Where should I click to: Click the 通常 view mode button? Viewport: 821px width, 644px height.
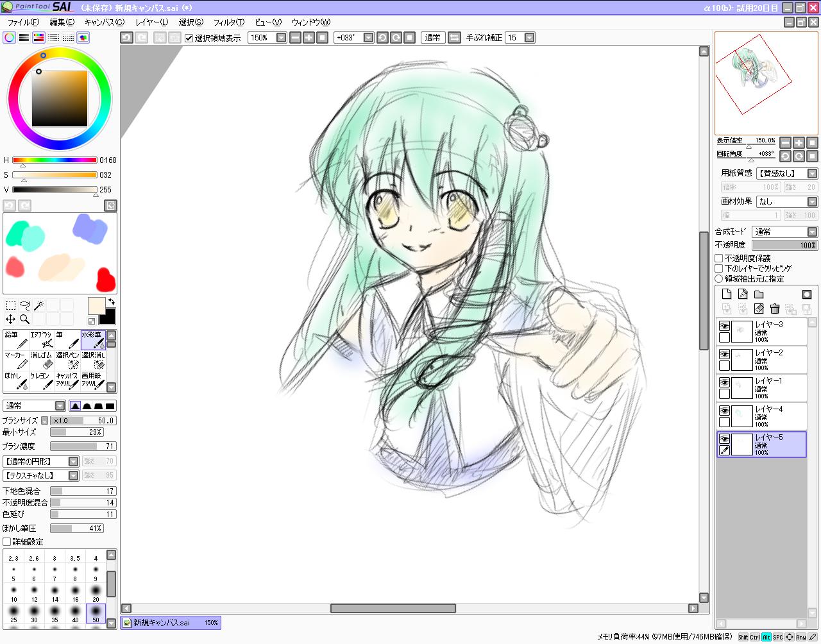[433, 38]
